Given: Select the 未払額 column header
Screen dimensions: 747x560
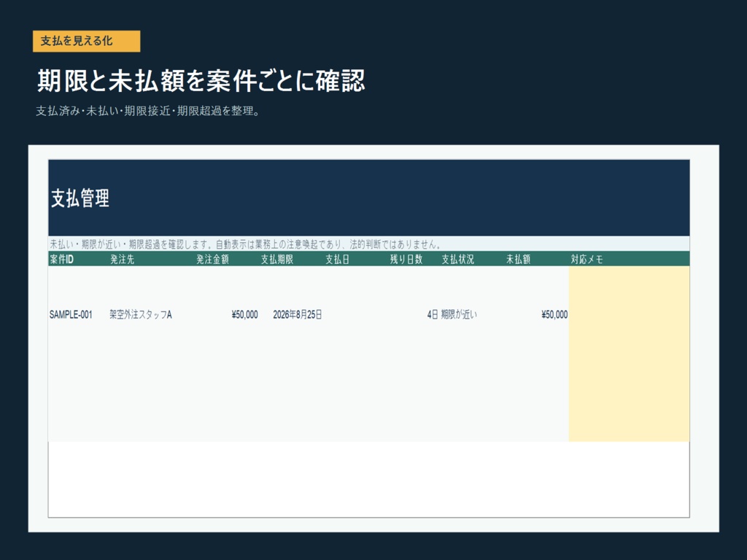Looking at the screenshot, I should [x=518, y=259].
